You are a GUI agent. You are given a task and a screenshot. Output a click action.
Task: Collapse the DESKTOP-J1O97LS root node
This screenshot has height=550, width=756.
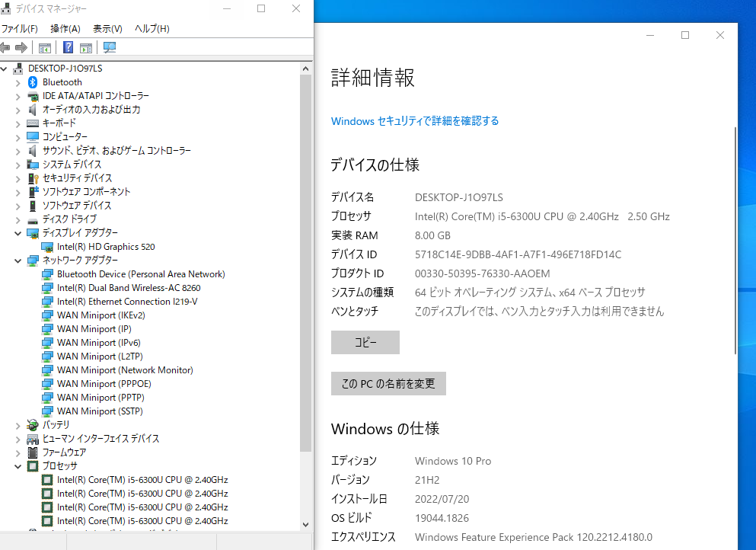point(4,69)
